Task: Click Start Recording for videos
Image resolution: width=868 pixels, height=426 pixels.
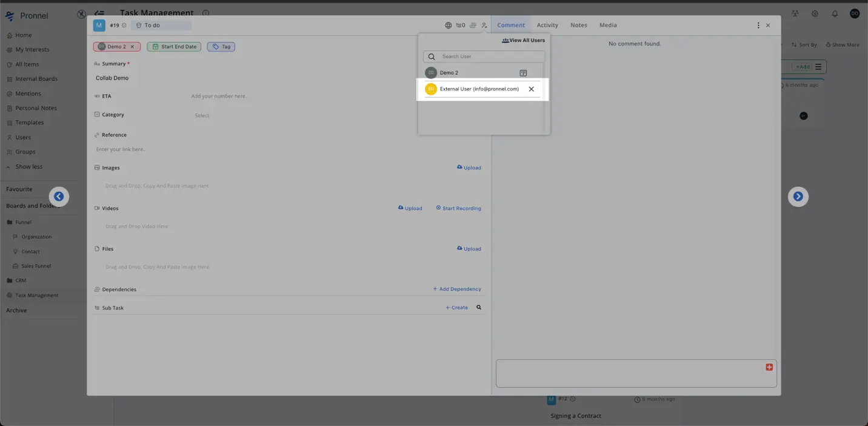Action: point(458,208)
